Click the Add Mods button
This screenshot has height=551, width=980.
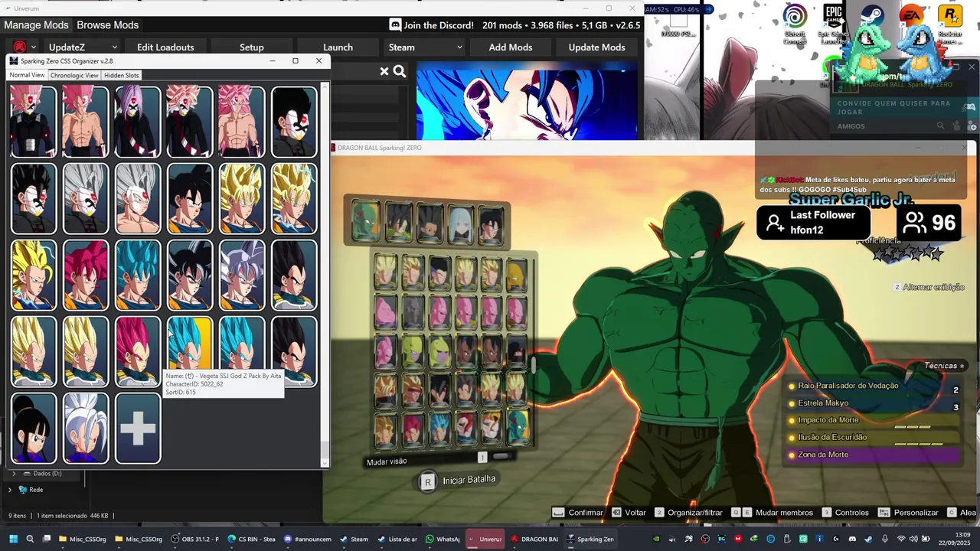(x=511, y=47)
